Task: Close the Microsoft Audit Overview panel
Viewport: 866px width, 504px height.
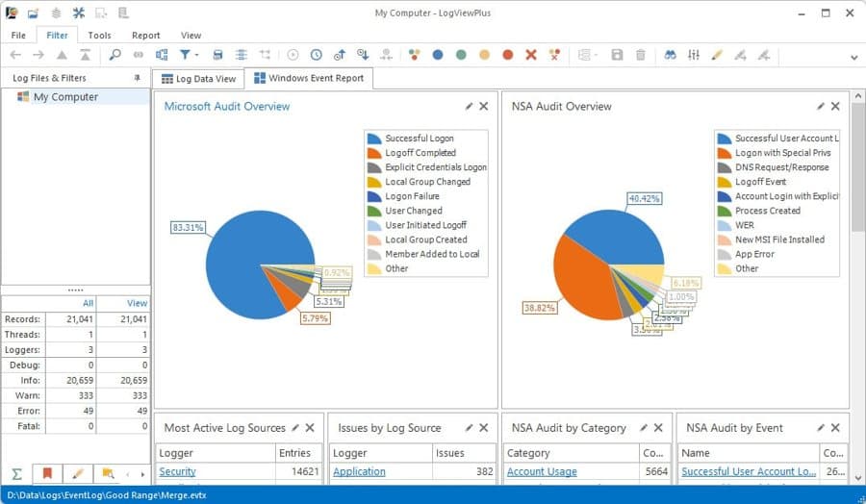Action: click(484, 106)
